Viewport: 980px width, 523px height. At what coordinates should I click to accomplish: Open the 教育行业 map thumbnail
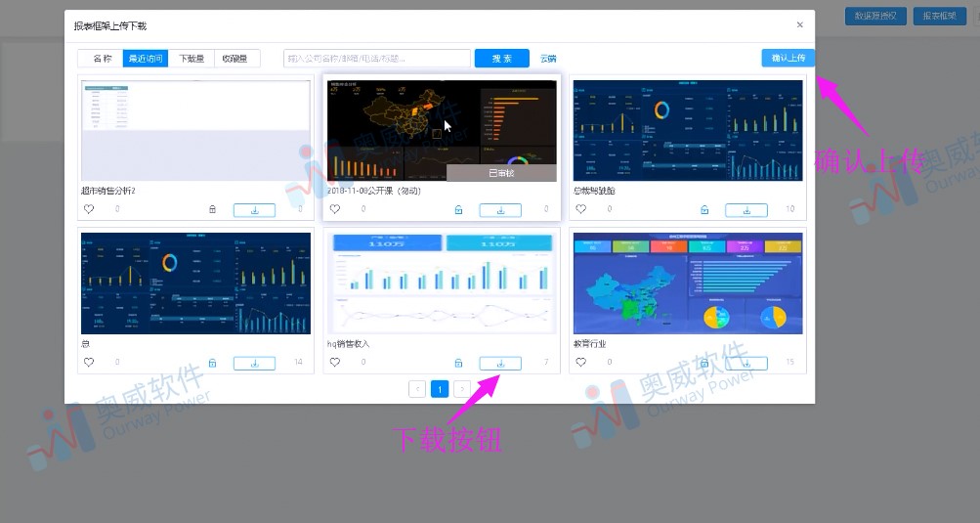(x=688, y=283)
